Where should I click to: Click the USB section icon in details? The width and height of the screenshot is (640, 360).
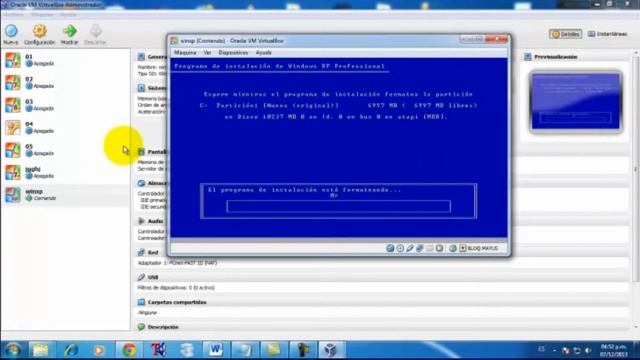pyautogui.click(x=141, y=277)
